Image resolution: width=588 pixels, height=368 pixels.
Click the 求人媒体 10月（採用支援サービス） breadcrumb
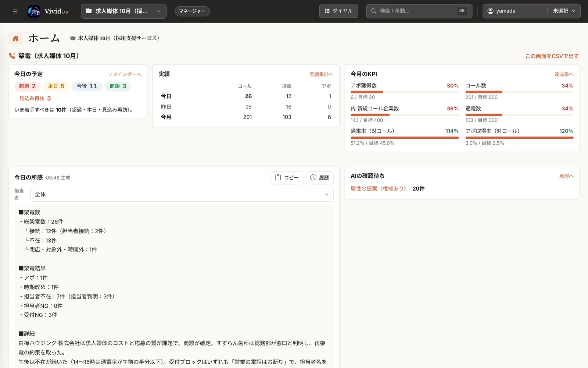pyautogui.click(x=118, y=38)
